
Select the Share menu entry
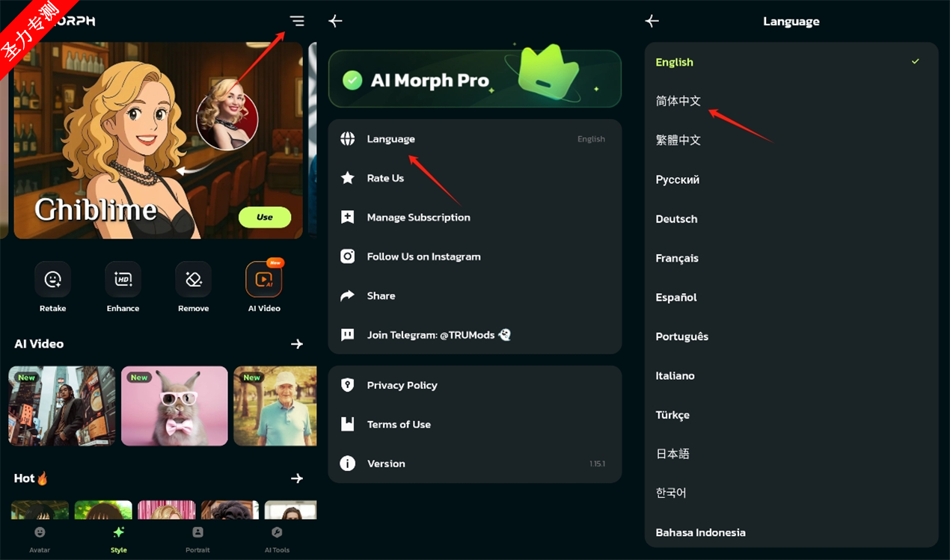[475, 296]
